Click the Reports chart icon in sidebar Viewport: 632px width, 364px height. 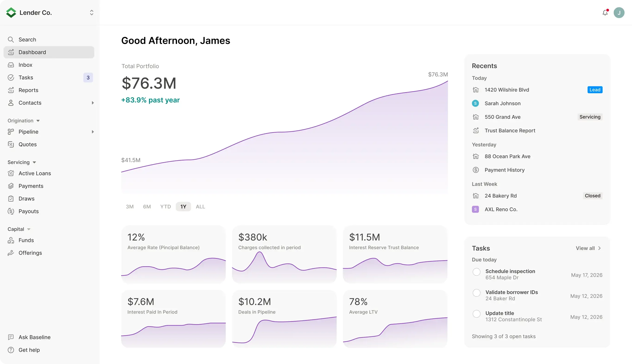pyautogui.click(x=11, y=90)
